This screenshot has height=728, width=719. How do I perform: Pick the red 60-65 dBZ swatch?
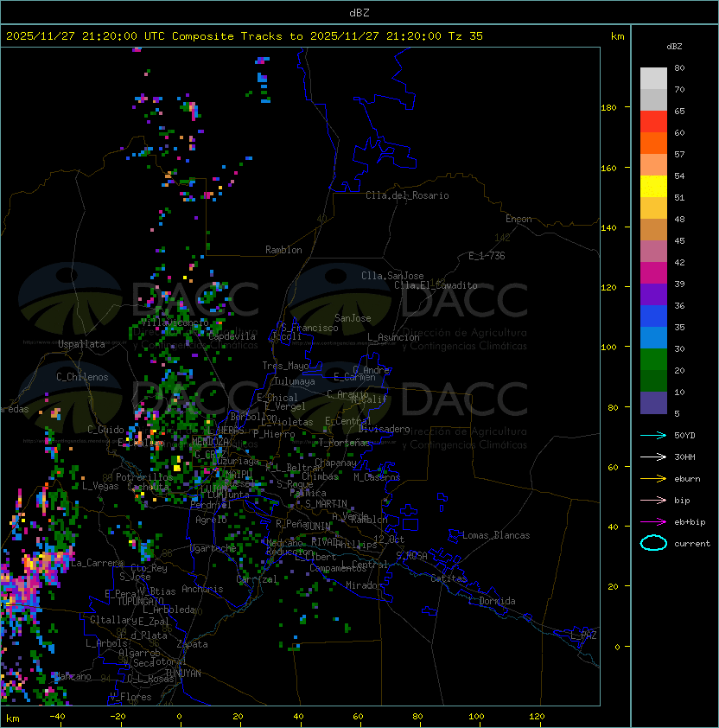tap(653, 122)
